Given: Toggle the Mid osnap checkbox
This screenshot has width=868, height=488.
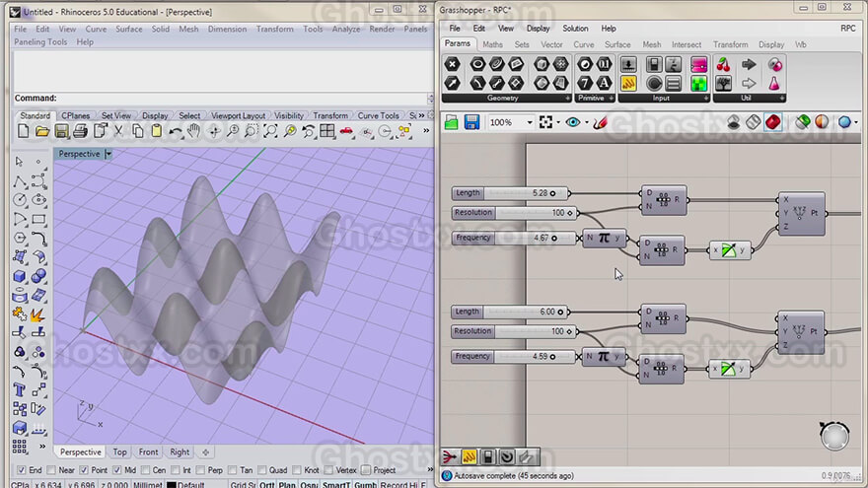Looking at the screenshot, I should point(116,470).
